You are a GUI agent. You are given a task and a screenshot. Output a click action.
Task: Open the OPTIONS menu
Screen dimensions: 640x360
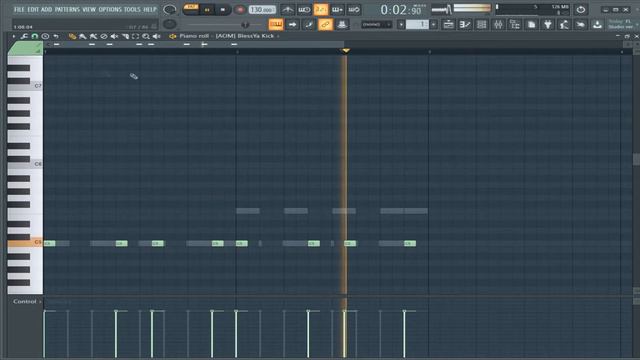110,9
